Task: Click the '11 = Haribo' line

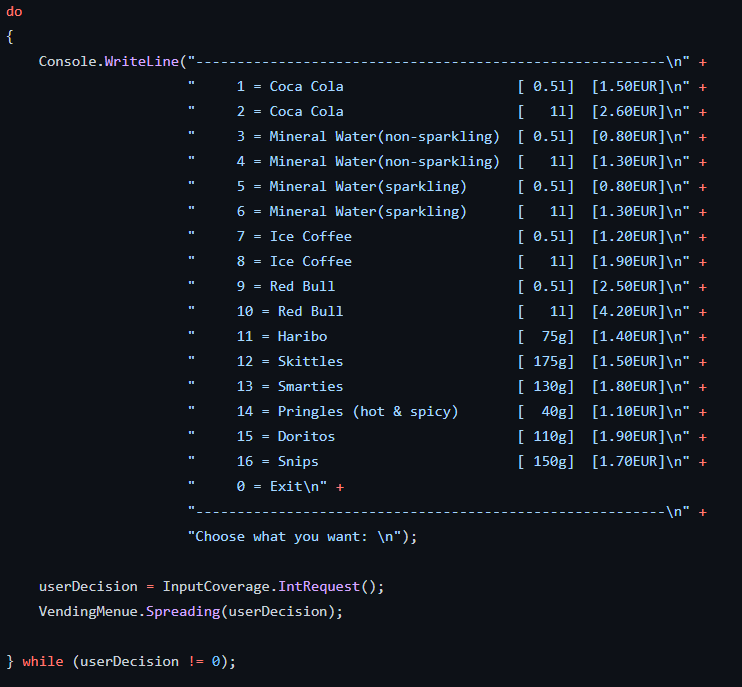Action: point(282,336)
